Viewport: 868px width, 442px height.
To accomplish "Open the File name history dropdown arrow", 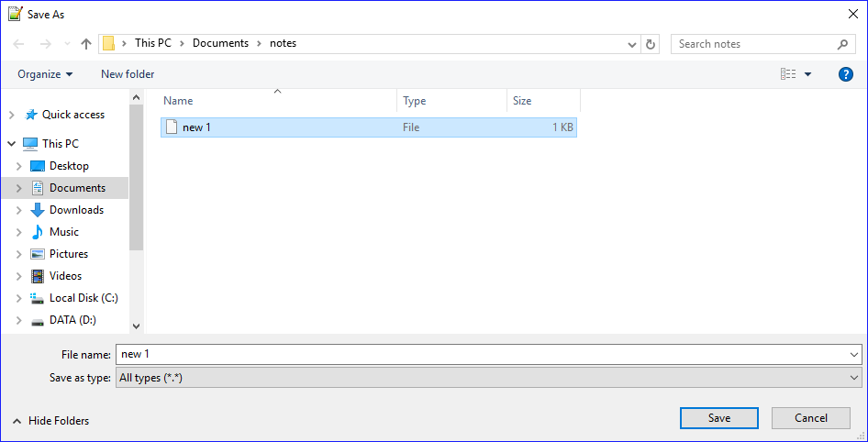I will coord(853,355).
